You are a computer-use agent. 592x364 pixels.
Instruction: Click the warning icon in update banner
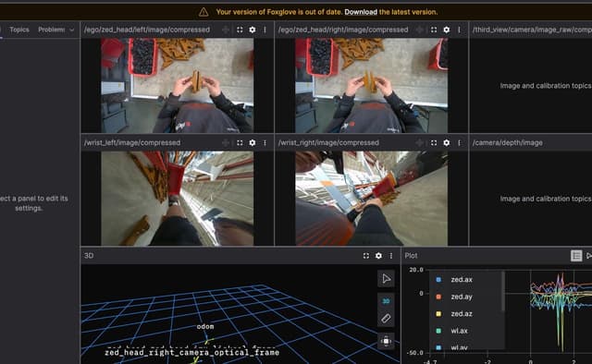click(x=203, y=12)
